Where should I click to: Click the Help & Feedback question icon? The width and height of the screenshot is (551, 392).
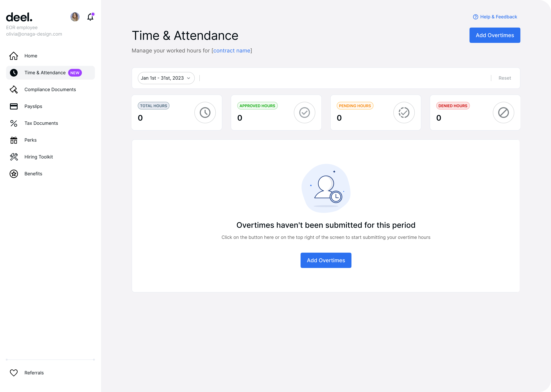475,17
